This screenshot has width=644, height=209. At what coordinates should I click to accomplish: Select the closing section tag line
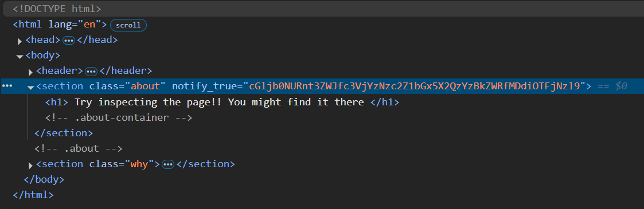point(64,133)
